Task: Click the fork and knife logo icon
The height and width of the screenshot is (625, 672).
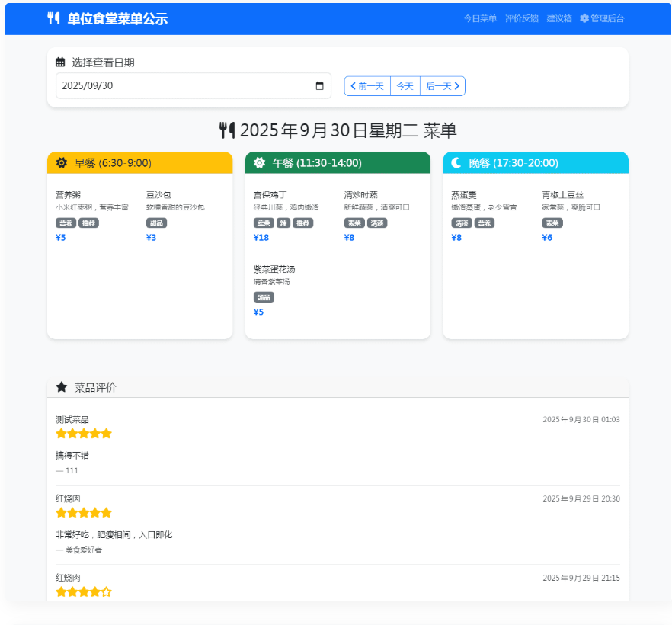Action: 53,19
